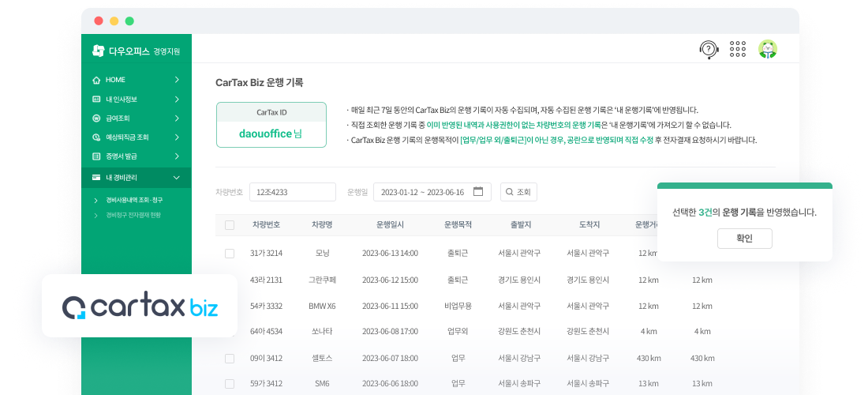Screen dimensions: 868x395
Task: Click the 내 인사정보 ID card icon
Action: (x=96, y=100)
